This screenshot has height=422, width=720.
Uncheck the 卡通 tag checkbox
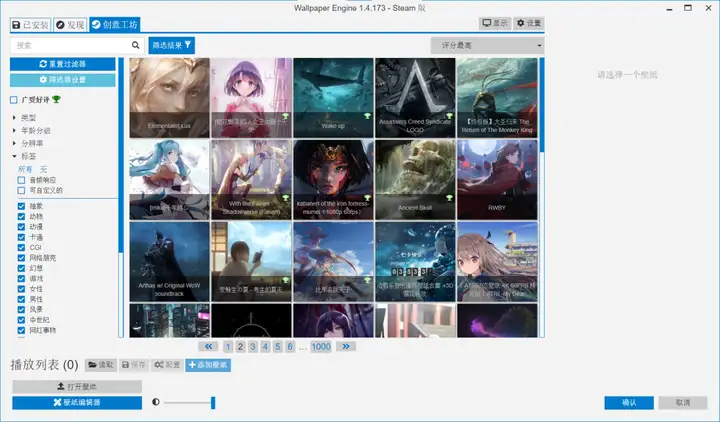[21, 237]
